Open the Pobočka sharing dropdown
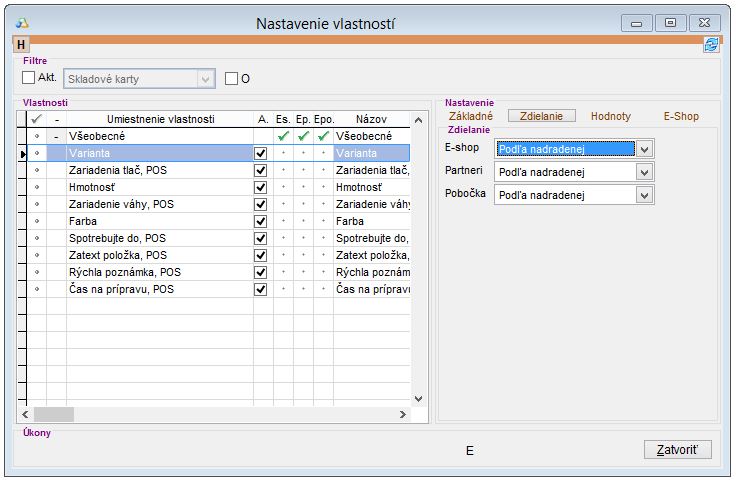The height and width of the screenshot is (484, 736). [645, 194]
